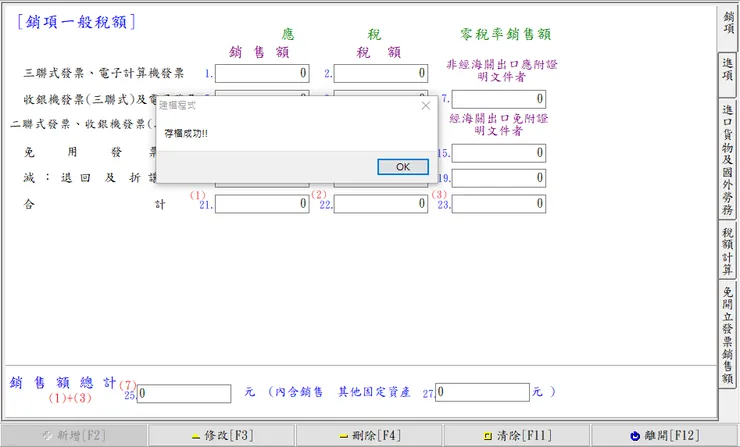Focus field 1 銷售額 for 三聯式發票

(x=262, y=73)
